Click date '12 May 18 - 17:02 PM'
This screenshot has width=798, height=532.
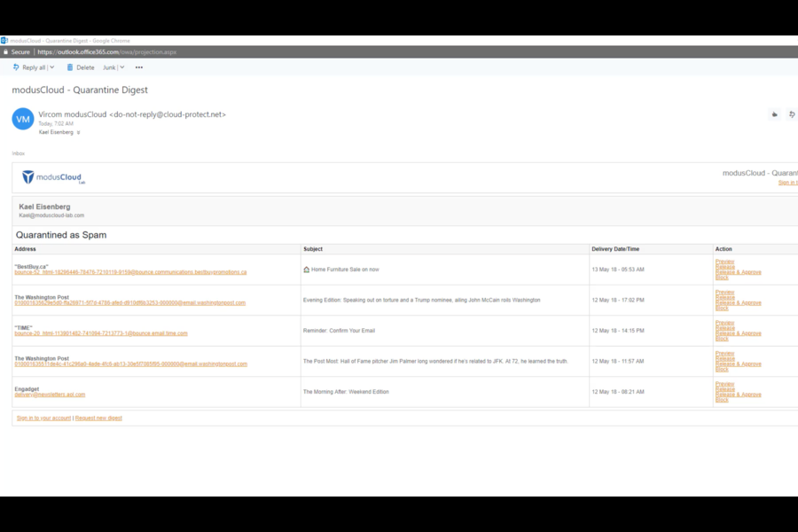[618, 301]
